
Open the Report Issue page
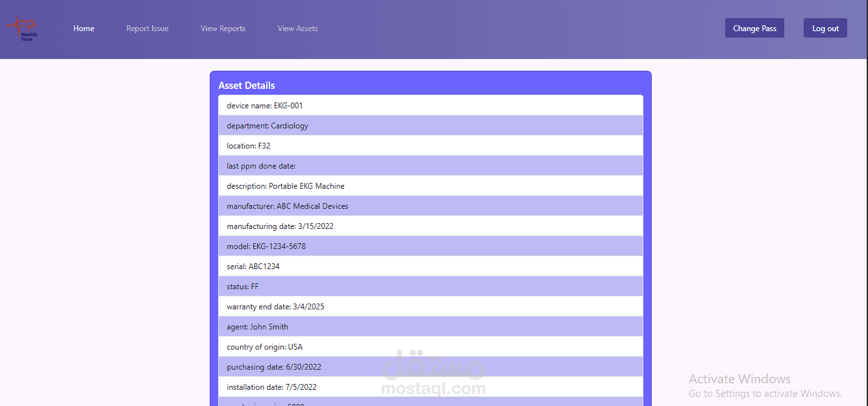coord(147,29)
